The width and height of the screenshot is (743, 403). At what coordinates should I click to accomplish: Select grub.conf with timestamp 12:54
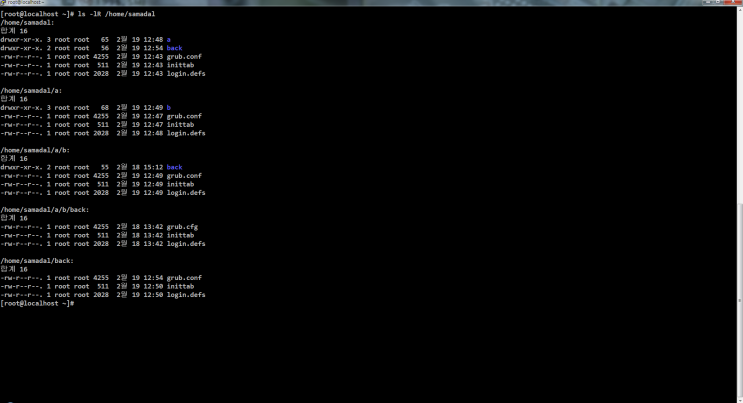click(x=184, y=278)
